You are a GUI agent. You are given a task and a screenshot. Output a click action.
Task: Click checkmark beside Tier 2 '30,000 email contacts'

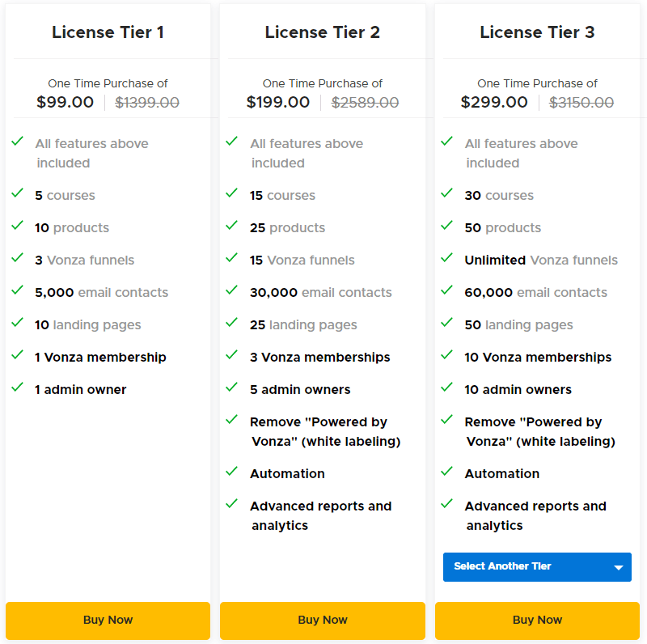coord(232,290)
